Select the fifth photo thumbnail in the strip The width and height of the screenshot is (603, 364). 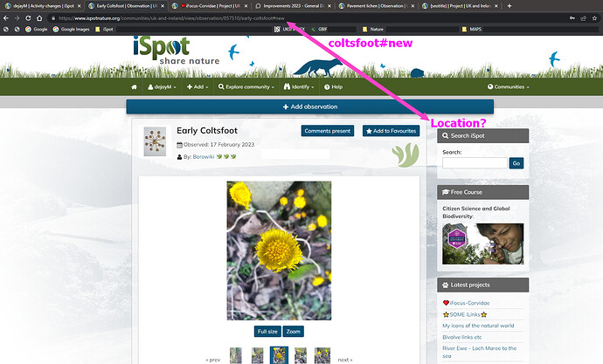click(x=322, y=355)
